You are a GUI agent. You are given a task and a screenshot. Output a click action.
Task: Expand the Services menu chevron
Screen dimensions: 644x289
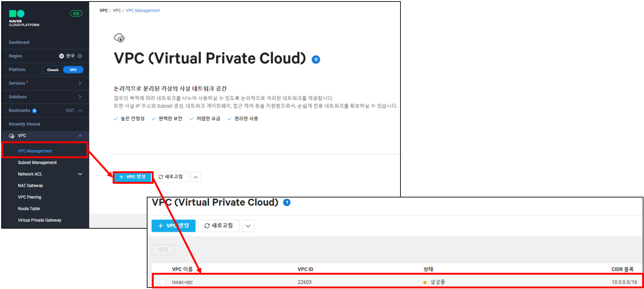coord(80,83)
